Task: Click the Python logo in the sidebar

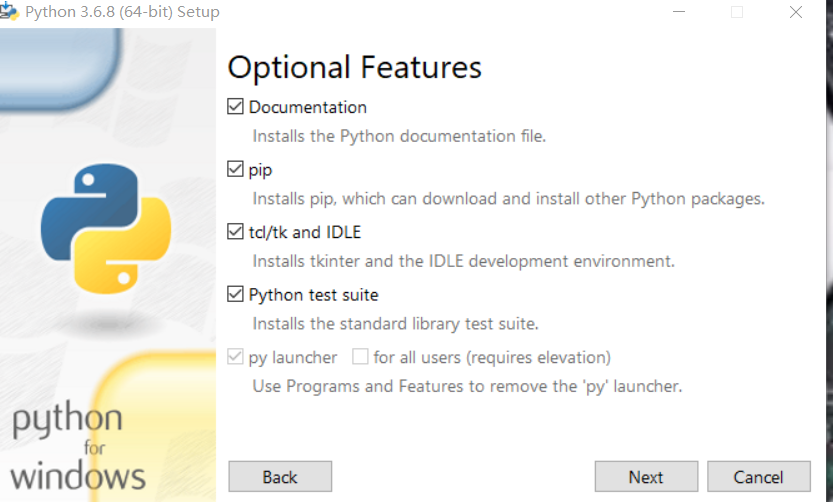Action: (106, 227)
